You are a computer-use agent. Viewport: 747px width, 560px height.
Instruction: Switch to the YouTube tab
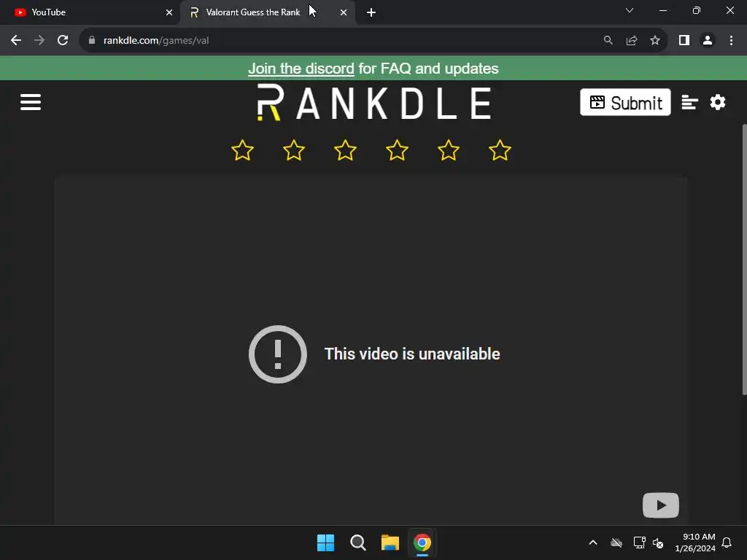(90, 12)
